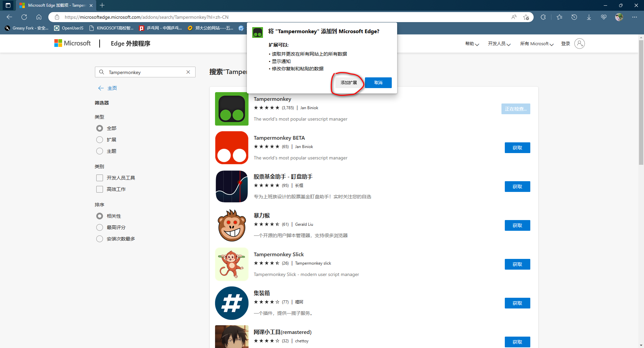Open Settings and more menu
644x348 pixels.
click(x=635, y=17)
